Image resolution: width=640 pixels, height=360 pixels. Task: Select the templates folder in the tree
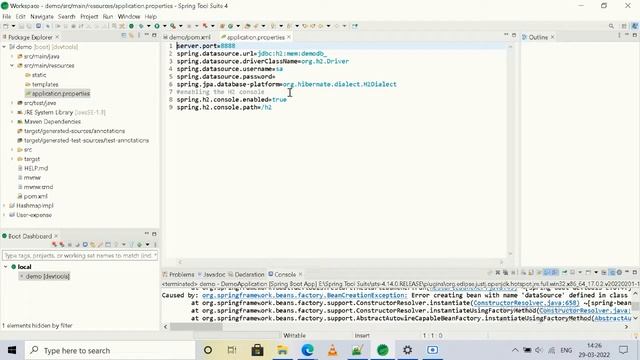point(41,84)
